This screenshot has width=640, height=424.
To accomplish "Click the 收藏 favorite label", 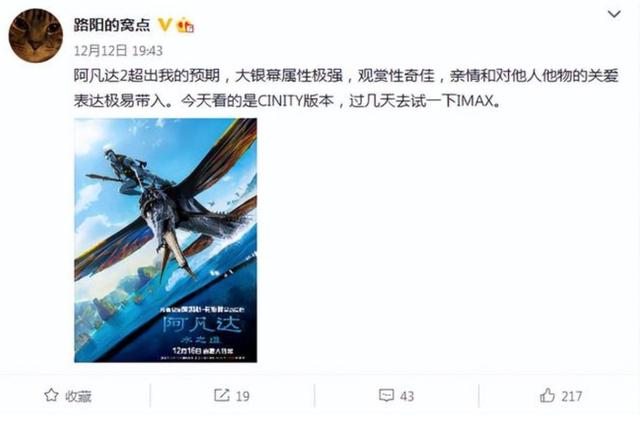I will coord(78,396).
